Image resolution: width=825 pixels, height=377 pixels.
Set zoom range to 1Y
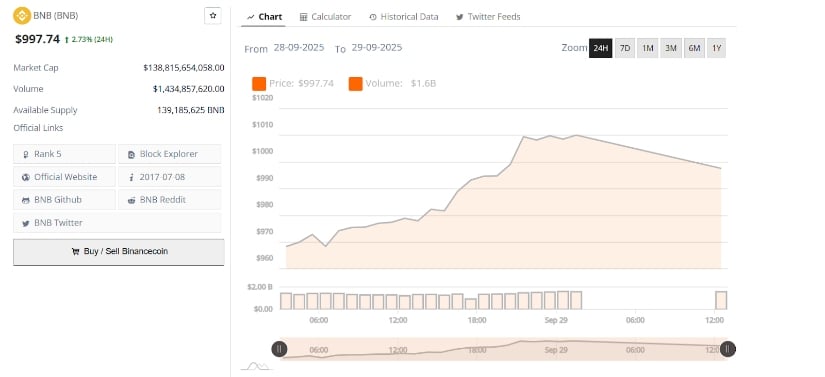[x=716, y=48]
